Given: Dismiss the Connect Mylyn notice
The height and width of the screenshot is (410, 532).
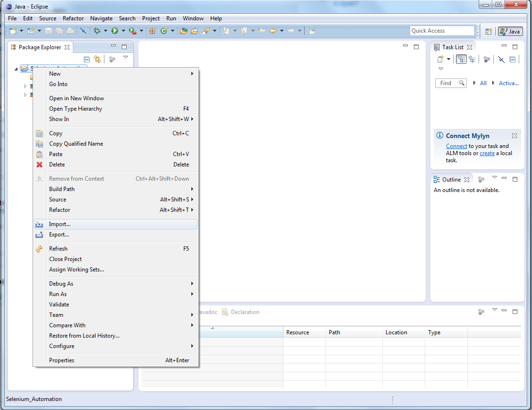Looking at the screenshot, I should click(x=515, y=136).
